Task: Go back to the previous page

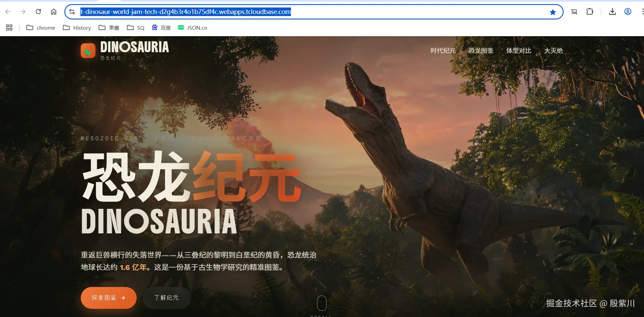Action: click(8, 12)
